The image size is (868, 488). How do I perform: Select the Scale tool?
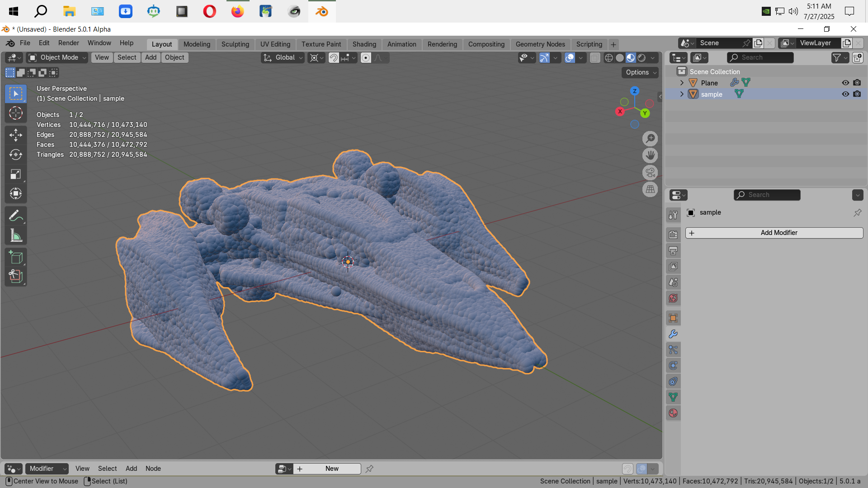[x=16, y=174]
